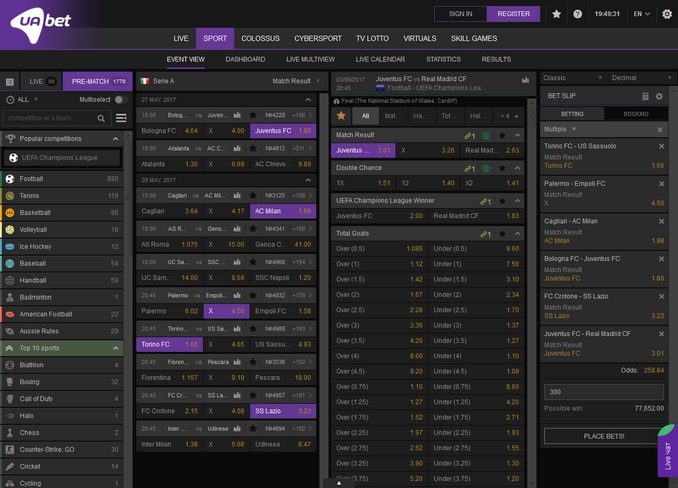Click search magnifier in competition search box
678x488 pixels.
point(101,118)
